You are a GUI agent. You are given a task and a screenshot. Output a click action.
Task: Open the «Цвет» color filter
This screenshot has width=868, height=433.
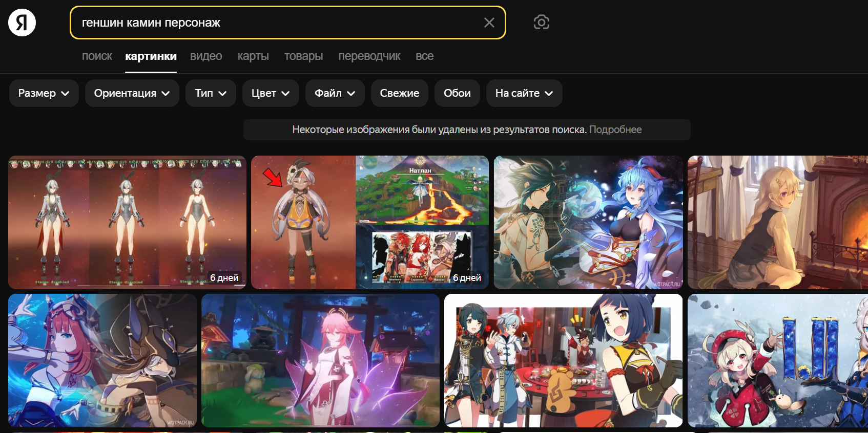click(271, 93)
